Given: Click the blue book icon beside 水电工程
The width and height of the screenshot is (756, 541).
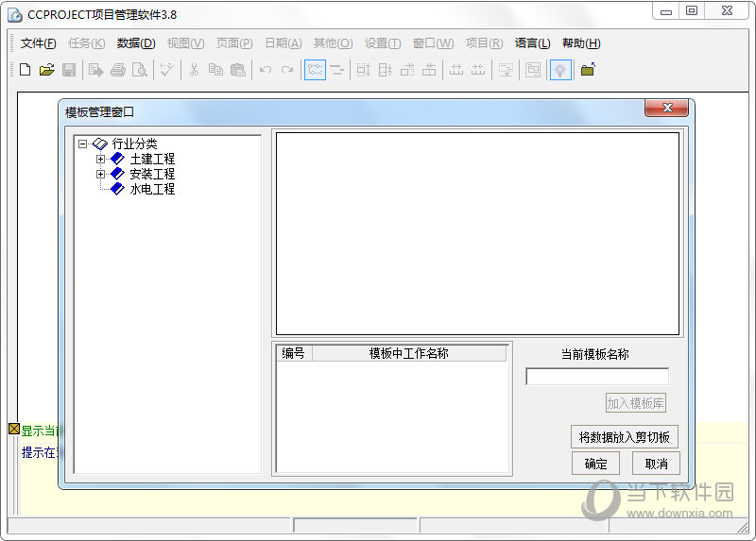Looking at the screenshot, I should pos(117,189).
